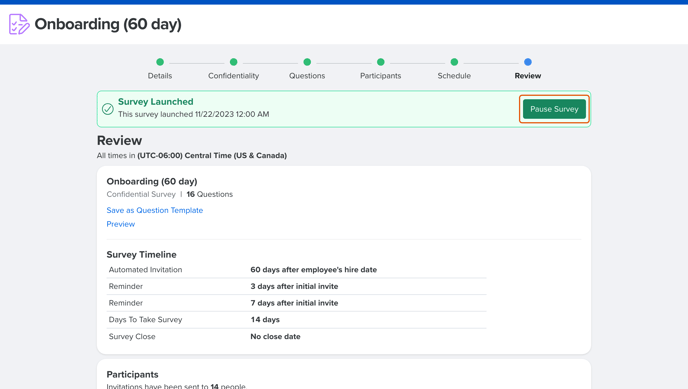
Task: Click the Automated Invitation row label
Action: (x=145, y=270)
